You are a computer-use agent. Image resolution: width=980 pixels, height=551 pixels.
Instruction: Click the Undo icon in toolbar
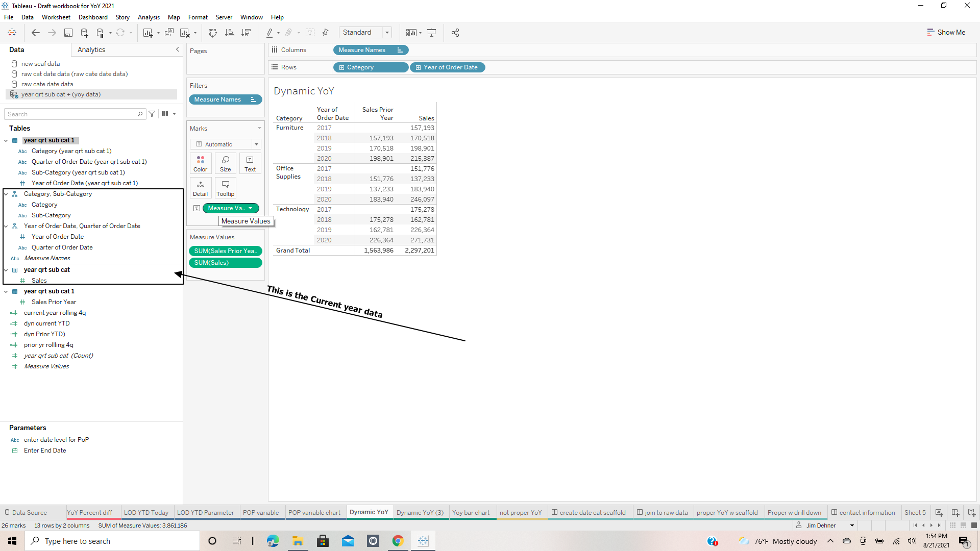pos(35,32)
